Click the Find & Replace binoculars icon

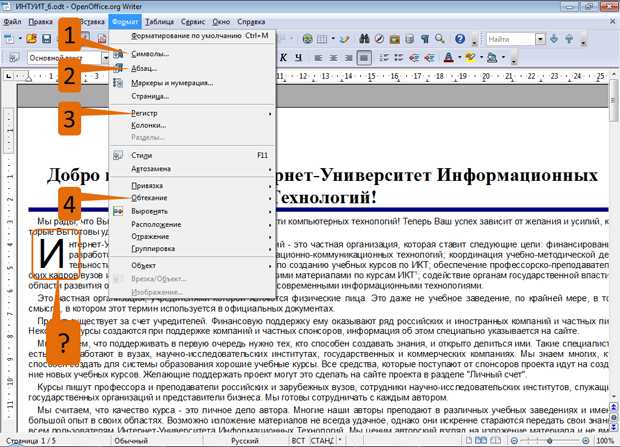coord(364,39)
